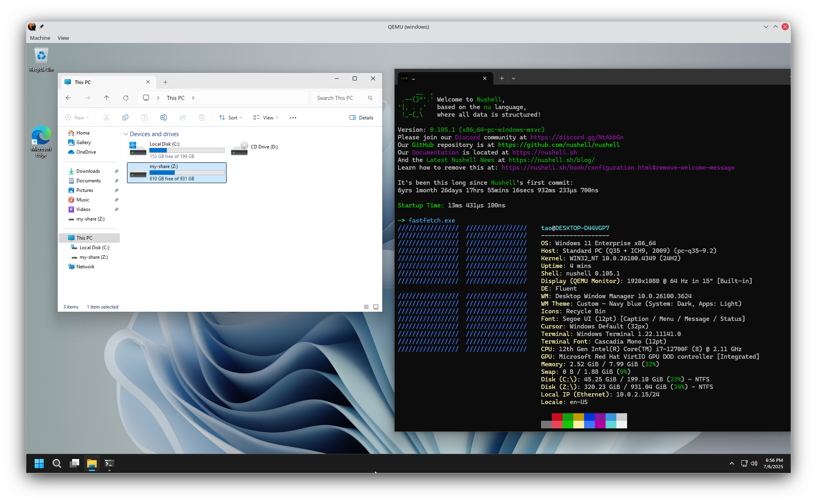Collapse Devices and drives group
This screenshot has width=817, height=504.
(126, 134)
